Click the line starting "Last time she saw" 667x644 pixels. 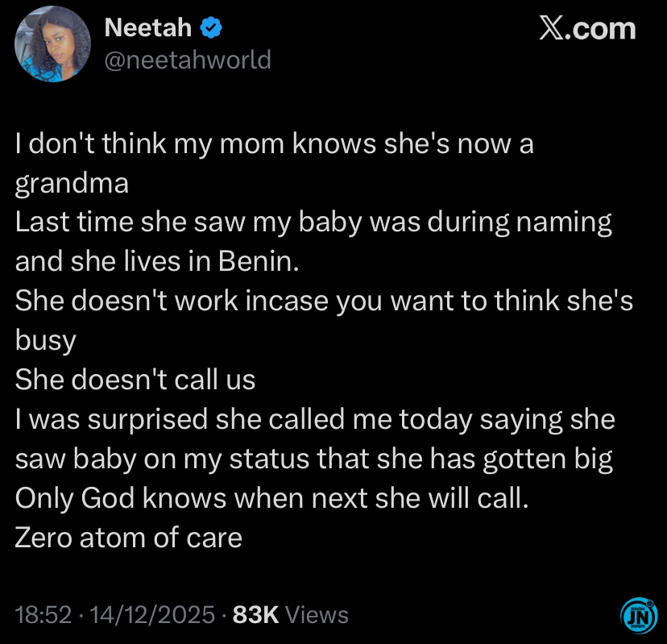313,222
